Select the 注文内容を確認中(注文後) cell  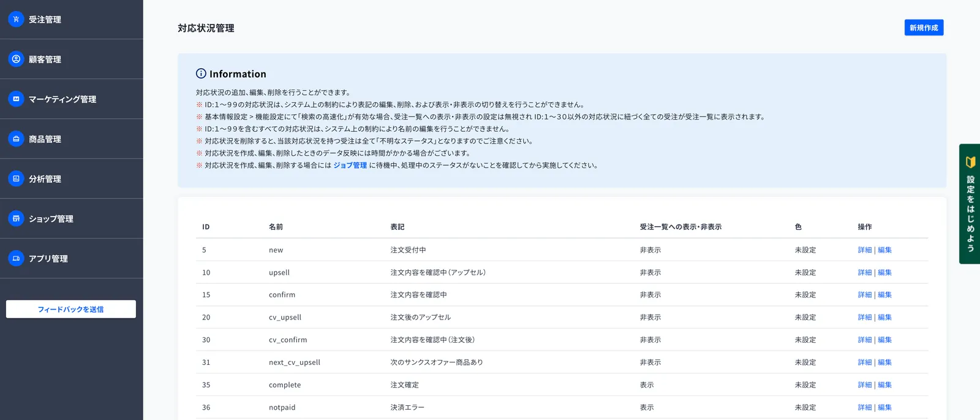(x=432, y=340)
